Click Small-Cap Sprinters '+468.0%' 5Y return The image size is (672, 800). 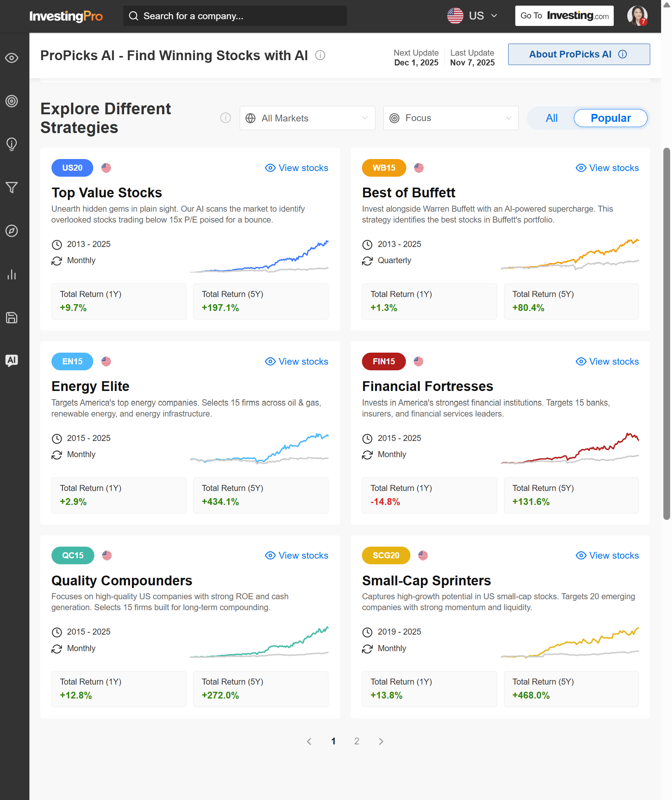click(531, 695)
